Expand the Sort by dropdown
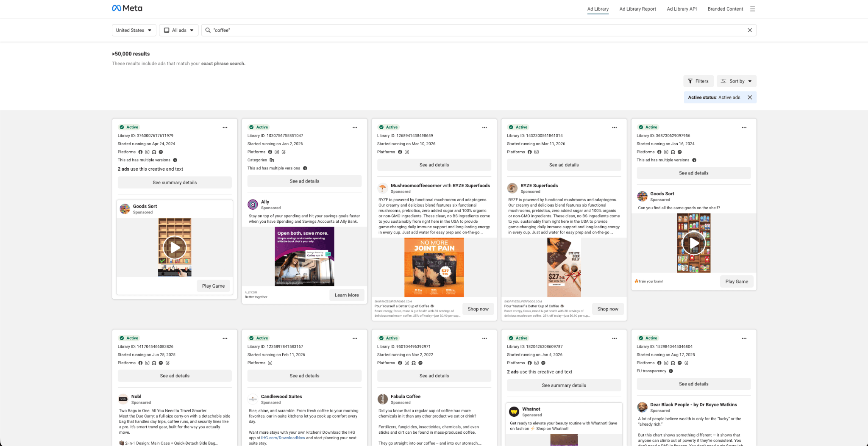868x446 pixels. pos(737,81)
